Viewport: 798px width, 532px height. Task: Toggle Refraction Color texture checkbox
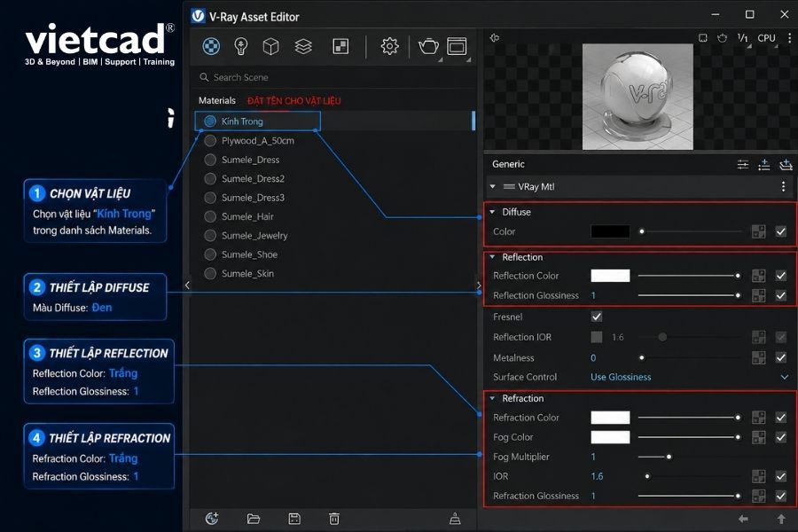click(x=780, y=418)
